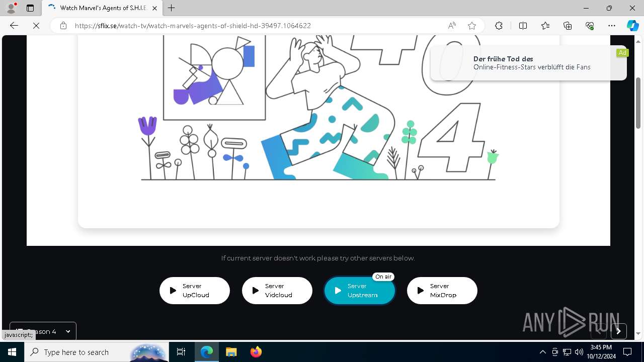Close the Watch Marvel's Agents tab

pos(155,8)
